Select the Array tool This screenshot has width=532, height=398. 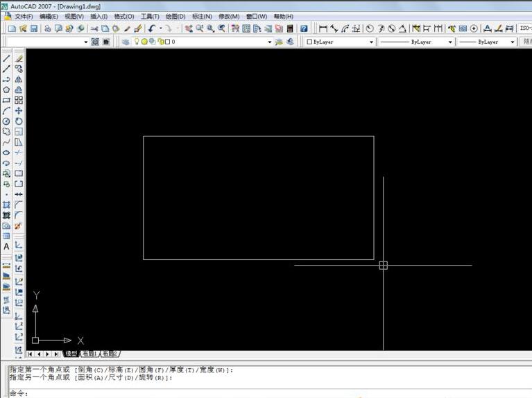[19, 101]
